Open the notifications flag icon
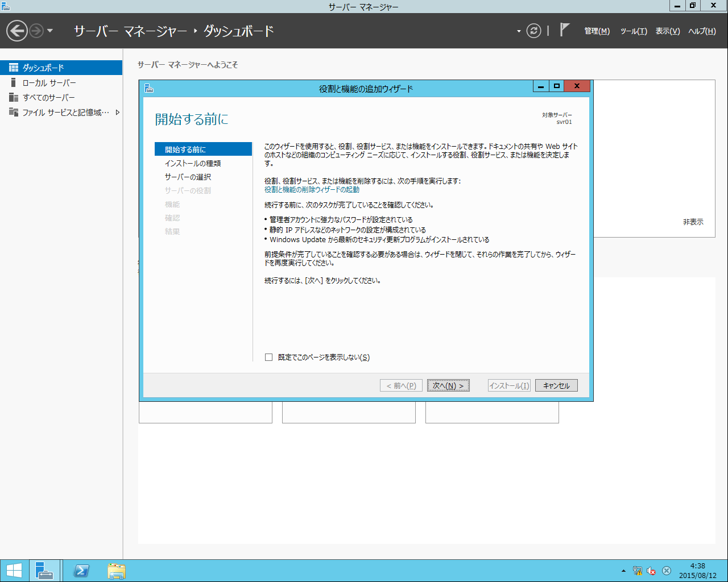Viewport: 728px width, 582px height. coord(564,30)
